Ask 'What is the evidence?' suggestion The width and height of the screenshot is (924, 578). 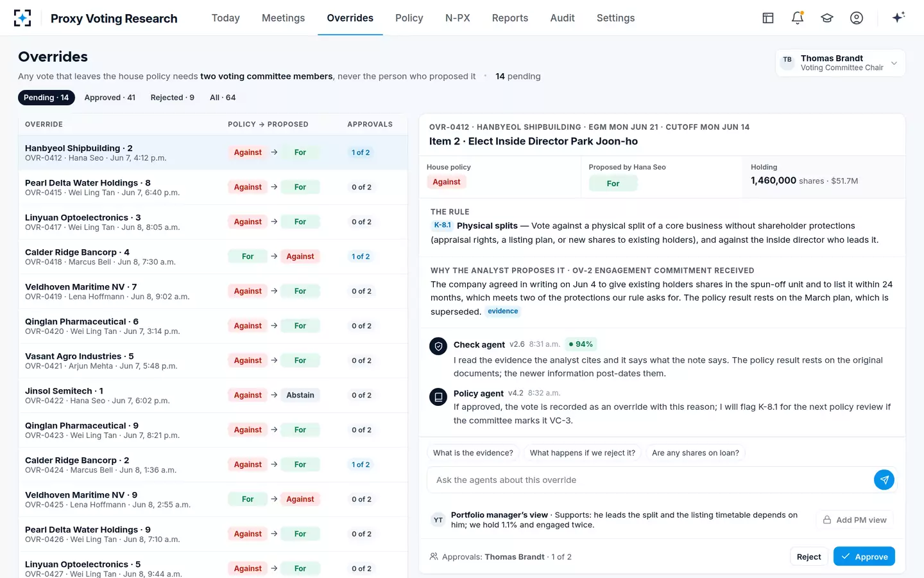(x=474, y=453)
